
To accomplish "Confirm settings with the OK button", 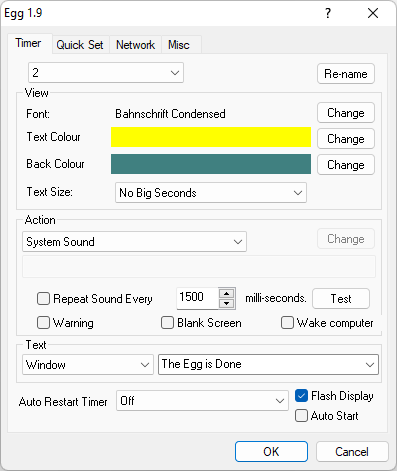I will pyautogui.click(x=271, y=452).
